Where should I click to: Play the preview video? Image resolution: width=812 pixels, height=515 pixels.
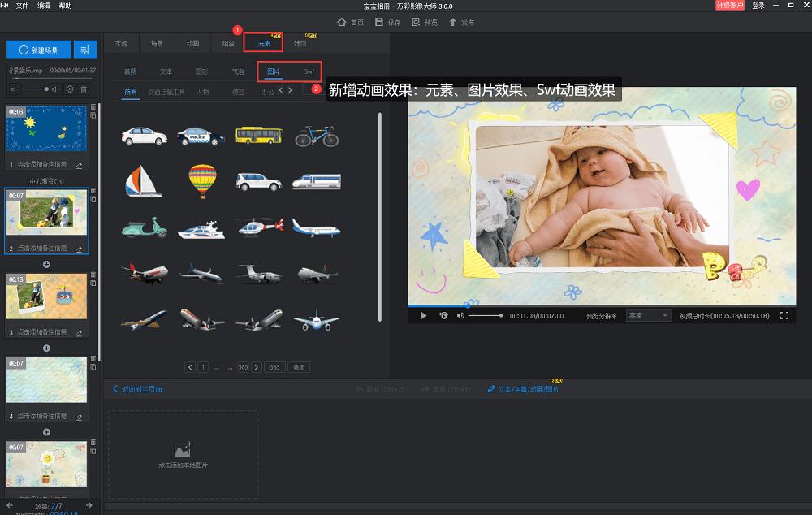point(423,315)
